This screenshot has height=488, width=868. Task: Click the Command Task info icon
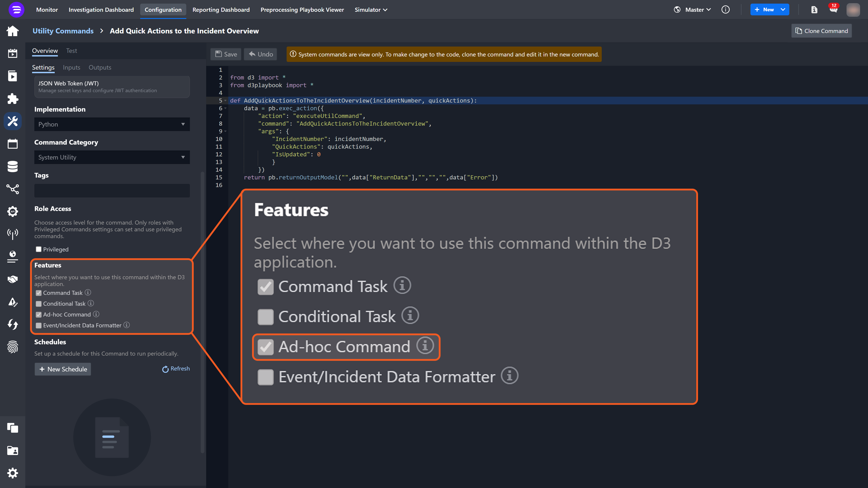88,292
